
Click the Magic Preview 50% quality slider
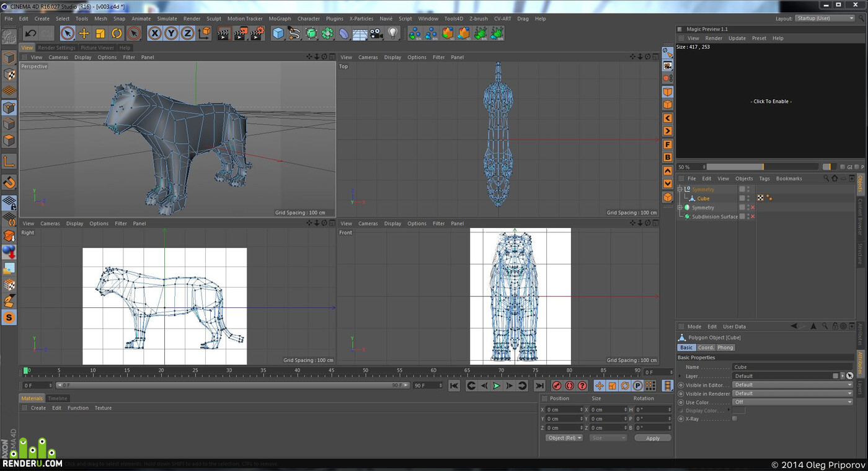point(762,167)
